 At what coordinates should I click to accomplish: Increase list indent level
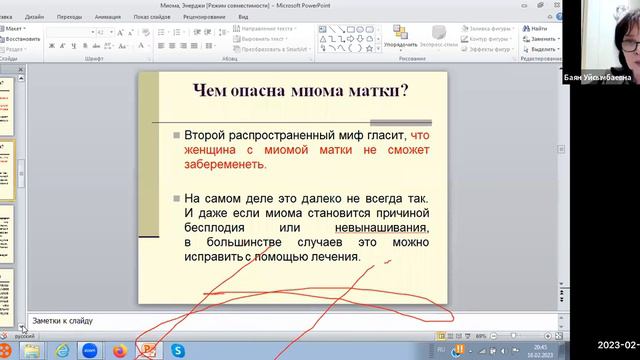point(208,32)
